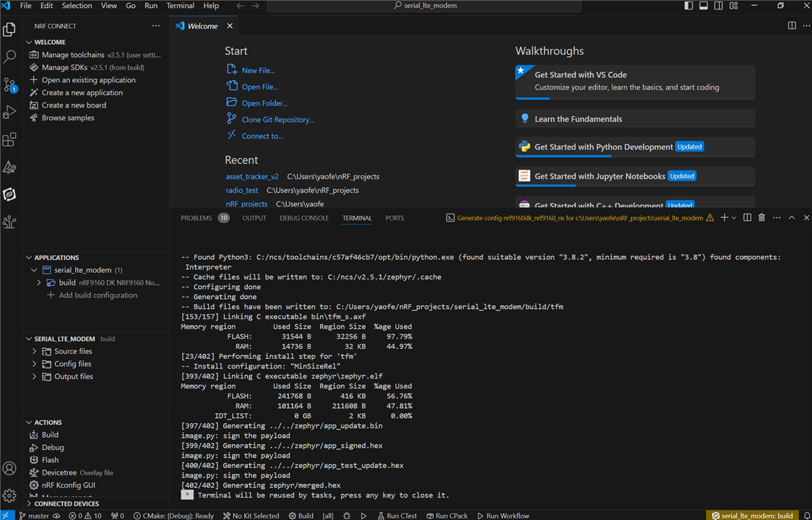The width and height of the screenshot is (812, 520).
Task: Open Source Control view in activity bar
Action: (x=10, y=84)
